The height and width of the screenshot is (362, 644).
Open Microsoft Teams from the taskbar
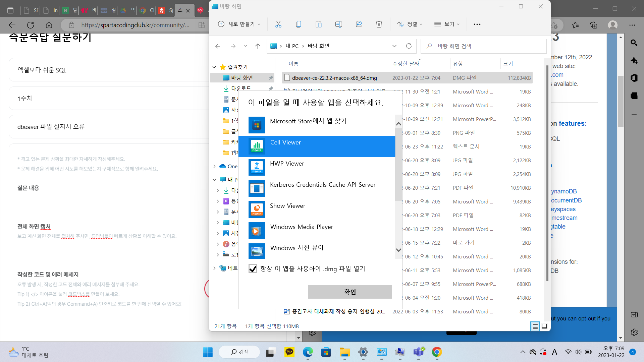(x=418, y=352)
